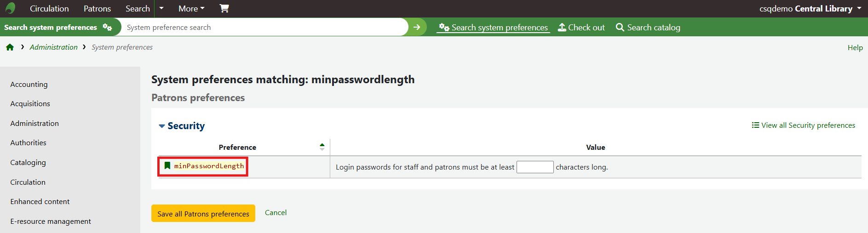Open the csqdemo Central Library user menu

810,9
